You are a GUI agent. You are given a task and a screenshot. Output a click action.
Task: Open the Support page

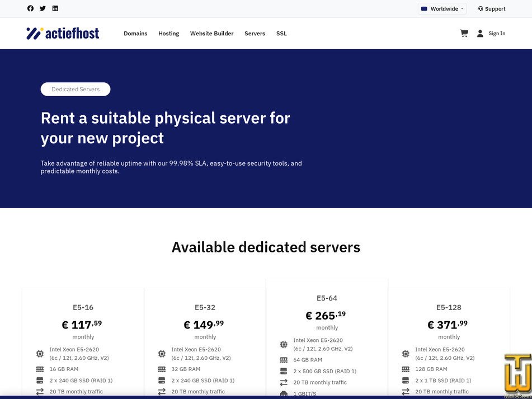pos(495,8)
